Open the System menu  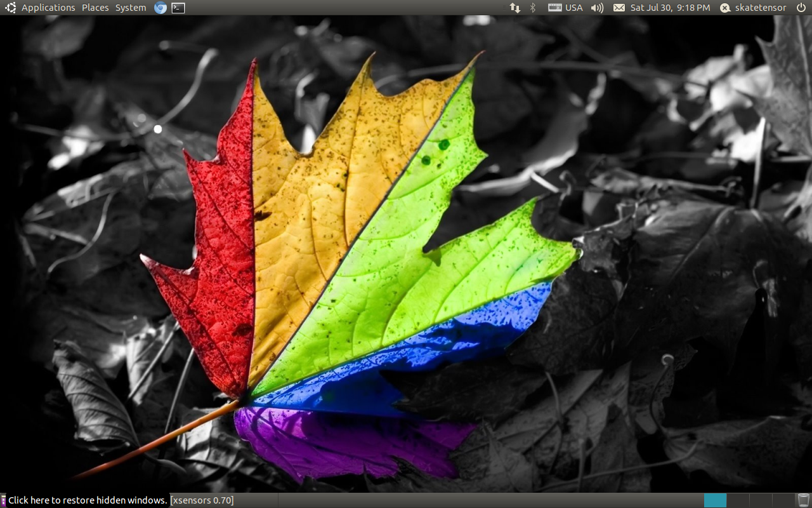[x=131, y=8]
